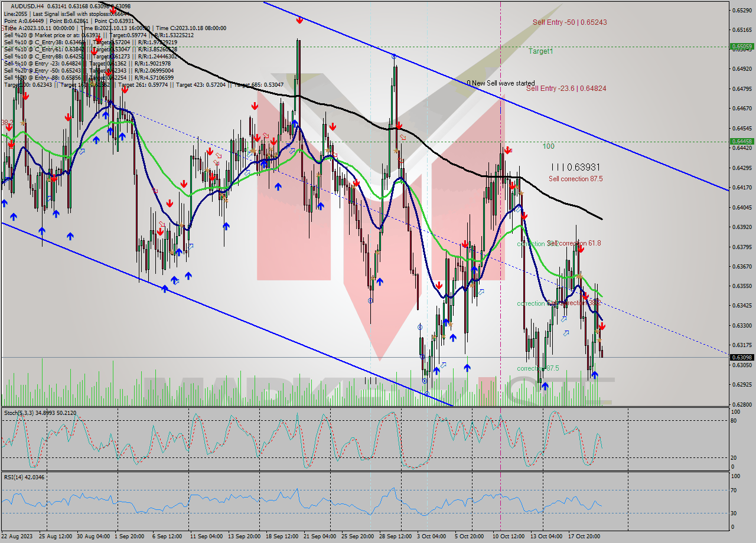Click the red arrow under the 100 level label
756x543 pixels.
[507, 150]
